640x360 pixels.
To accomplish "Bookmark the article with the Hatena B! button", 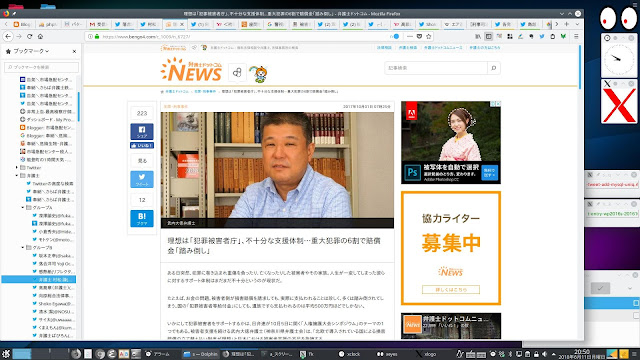I will point(142,218).
